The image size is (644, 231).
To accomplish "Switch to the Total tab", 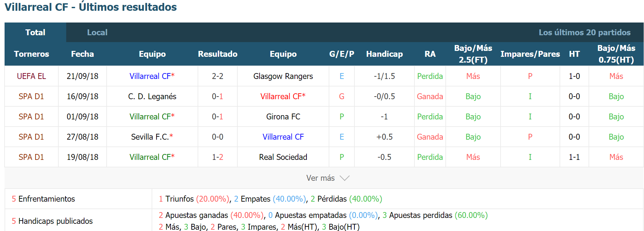I will pyautogui.click(x=35, y=32).
